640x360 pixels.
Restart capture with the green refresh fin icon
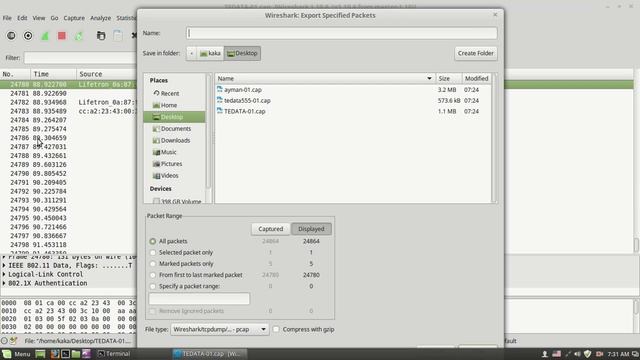click(x=79, y=36)
